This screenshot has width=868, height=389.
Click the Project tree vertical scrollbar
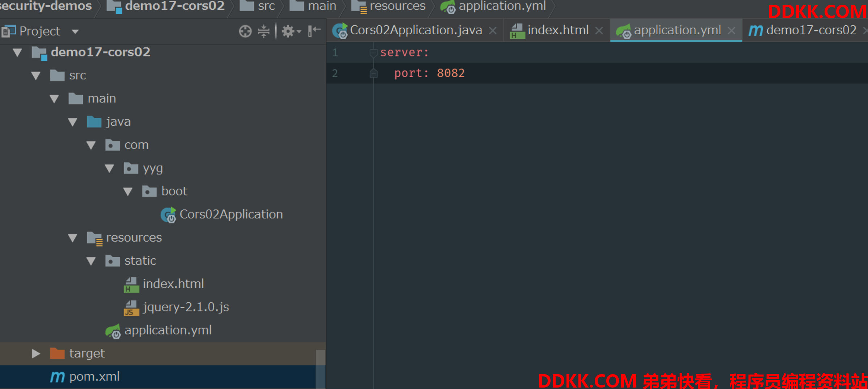pyautogui.click(x=320, y=369)
